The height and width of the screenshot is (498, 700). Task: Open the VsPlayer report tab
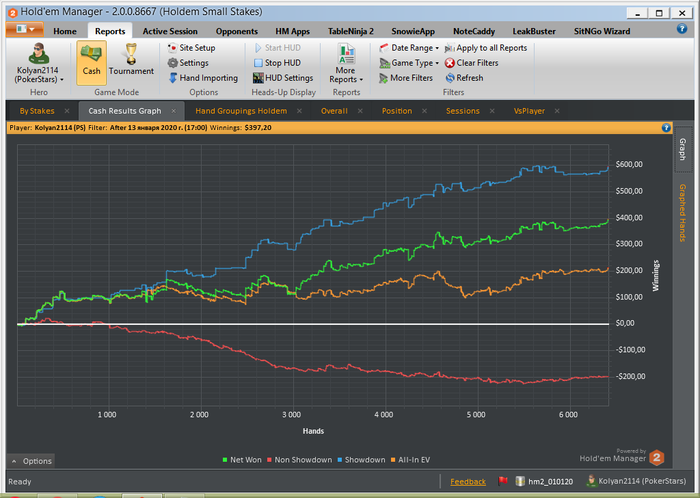[529, 111]
